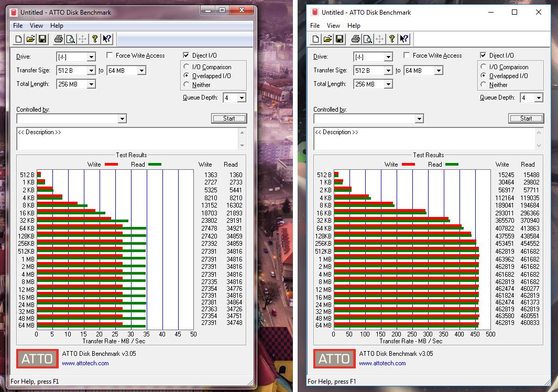Screen dimensions: 558x392
Task: Click red Write legend swatch, left window
Action: (112, 164)
